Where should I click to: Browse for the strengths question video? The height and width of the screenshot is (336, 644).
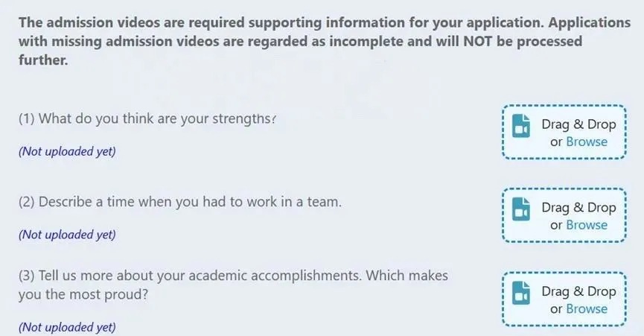587,142
